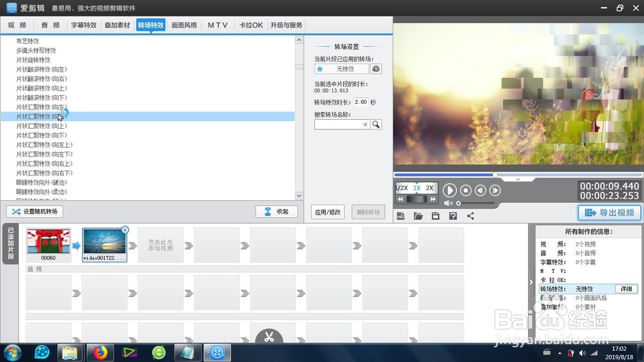Click the rewind double-arrow button

401,199
